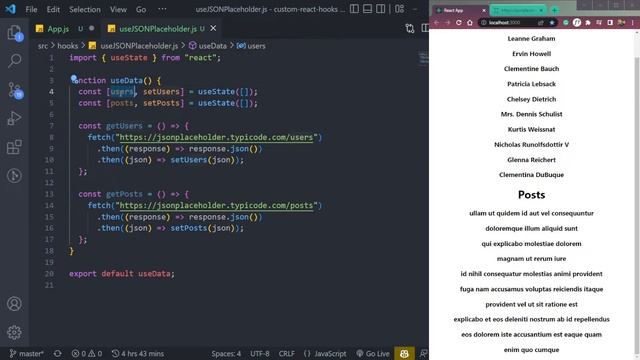Open the browser three-dot menu
This screenshot has width=640, height=360.
coord(633,23)
